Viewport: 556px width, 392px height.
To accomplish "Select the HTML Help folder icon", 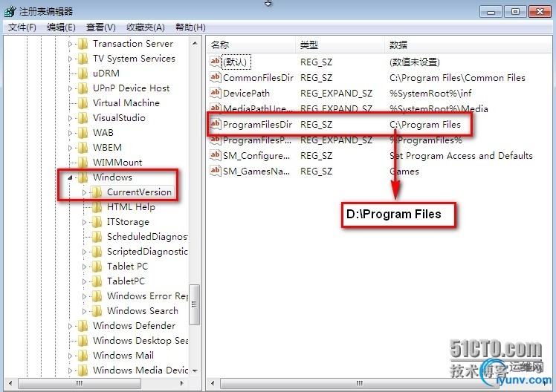I will (x=97, y=207).
